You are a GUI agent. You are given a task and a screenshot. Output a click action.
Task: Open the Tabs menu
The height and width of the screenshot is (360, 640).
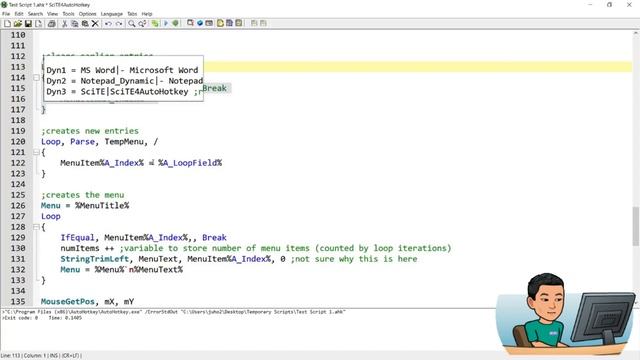click(132, 14)
